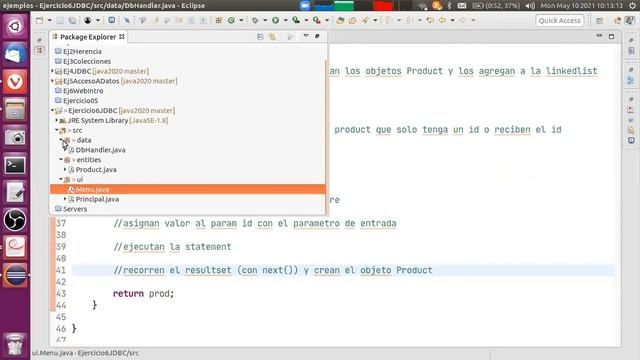Open the Back history dropdown arrow
This screenshot has width=640, height=360.
click(x=452, y=20)
